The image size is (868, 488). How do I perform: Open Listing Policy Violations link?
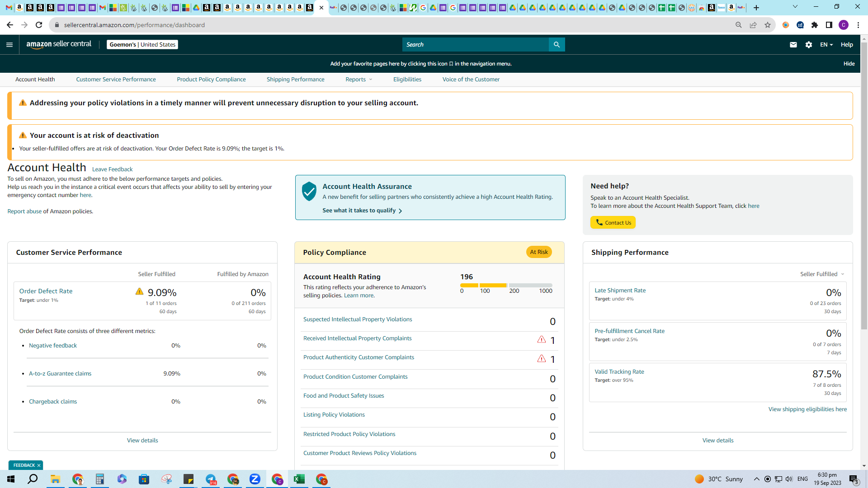(334, 414)
